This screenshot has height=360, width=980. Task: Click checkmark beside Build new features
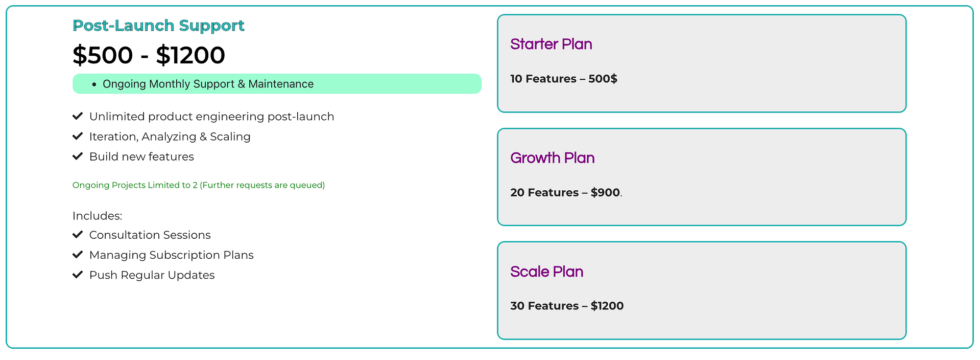tap(78, 156)
